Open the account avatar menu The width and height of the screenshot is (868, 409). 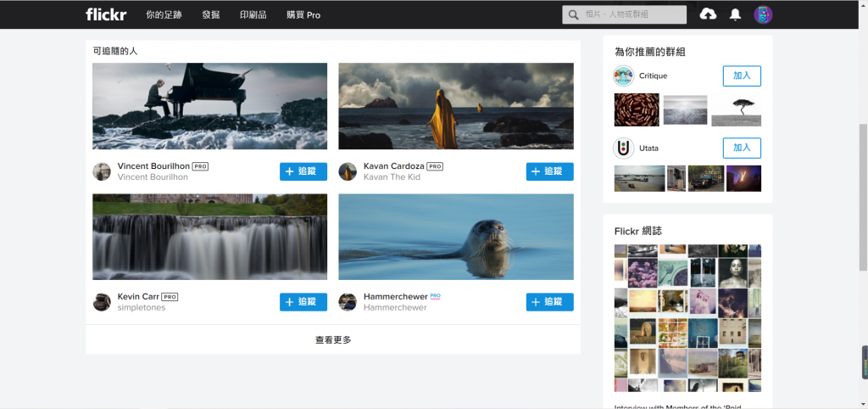coord(763,15)
